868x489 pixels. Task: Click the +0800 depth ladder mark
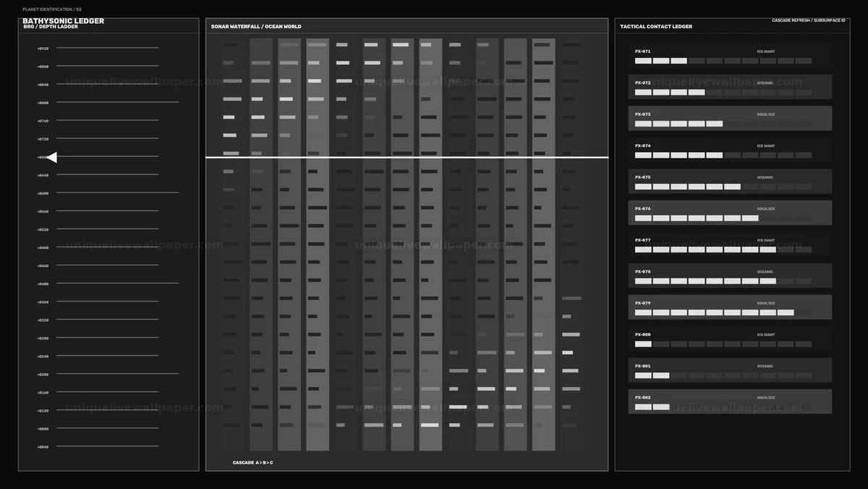(43, 103)
